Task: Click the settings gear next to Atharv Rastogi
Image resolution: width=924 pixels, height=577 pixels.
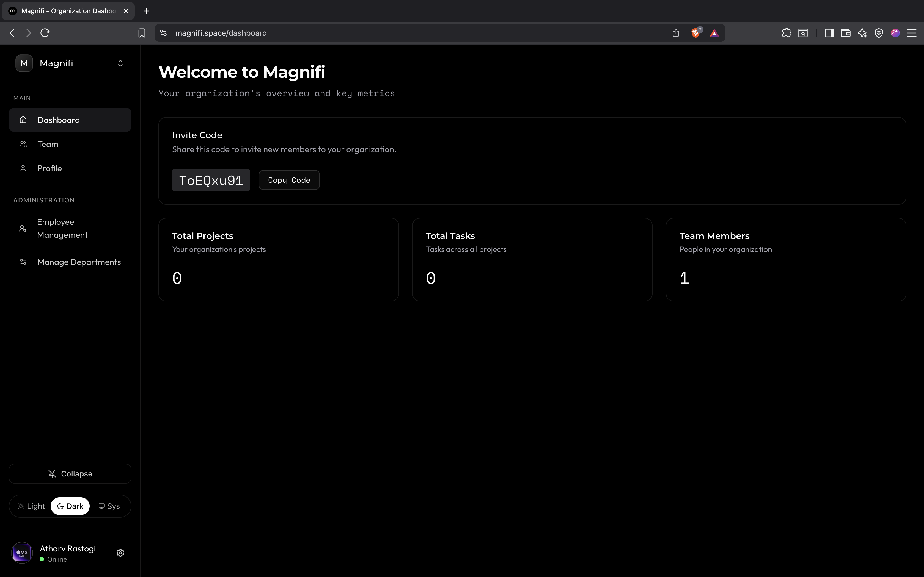Action: point(120,553)
